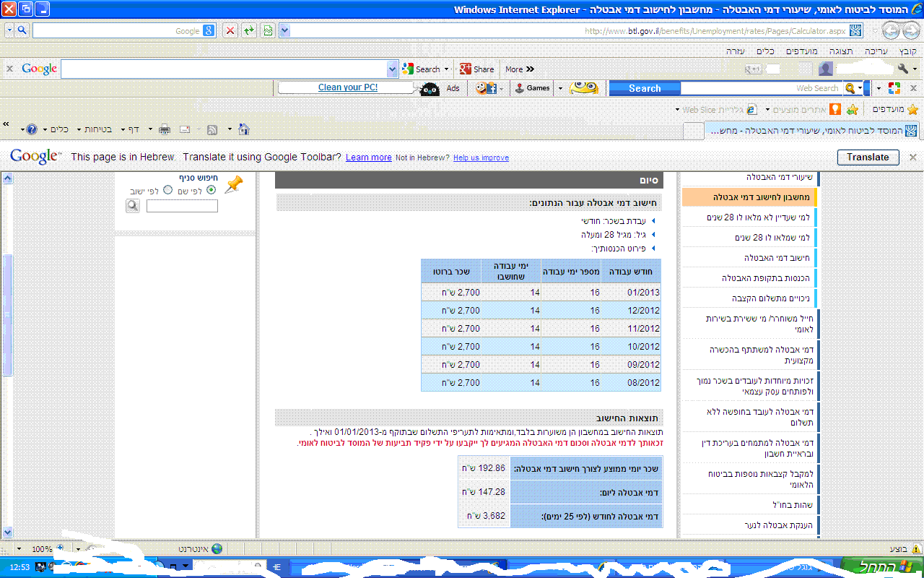
Task: Select the לפי ישוב radio button
Action: (167, 190)
